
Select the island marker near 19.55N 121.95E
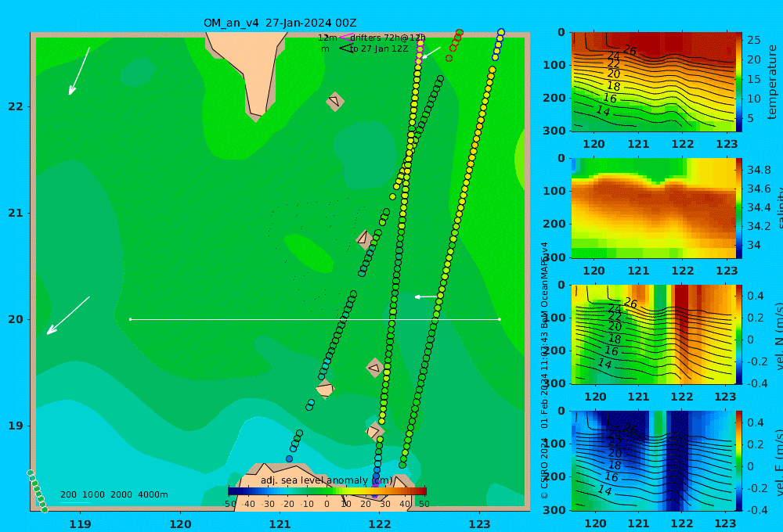click(375, 368)
